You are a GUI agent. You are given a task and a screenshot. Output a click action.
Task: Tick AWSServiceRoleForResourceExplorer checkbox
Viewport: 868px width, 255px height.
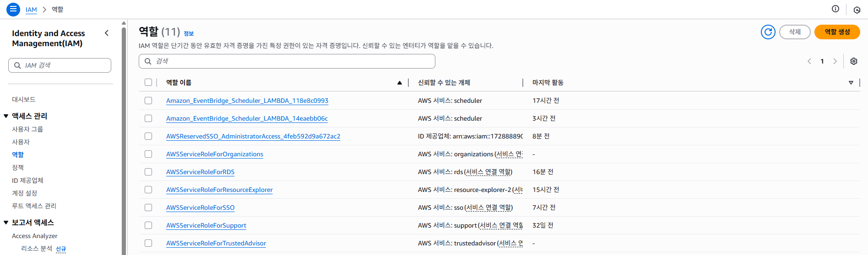tap(148, 190)
